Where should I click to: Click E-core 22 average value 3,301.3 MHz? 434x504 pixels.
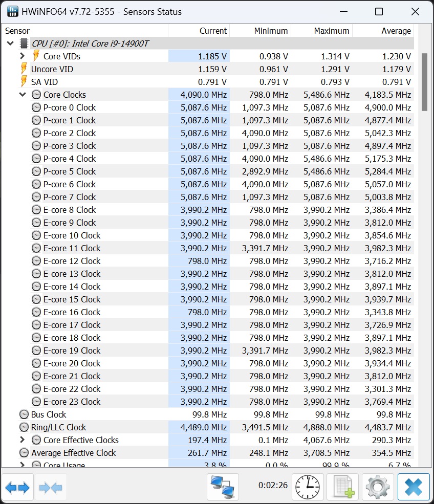(388, 389)
